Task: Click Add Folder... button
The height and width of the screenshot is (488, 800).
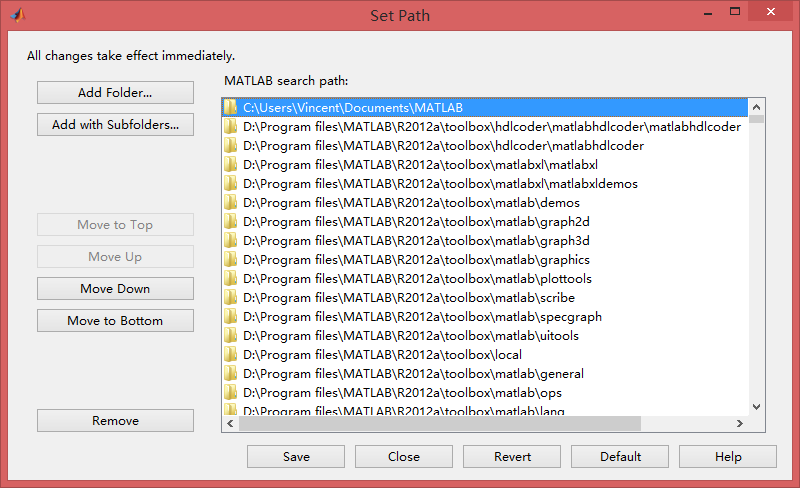Action: [x=115, y=92]
